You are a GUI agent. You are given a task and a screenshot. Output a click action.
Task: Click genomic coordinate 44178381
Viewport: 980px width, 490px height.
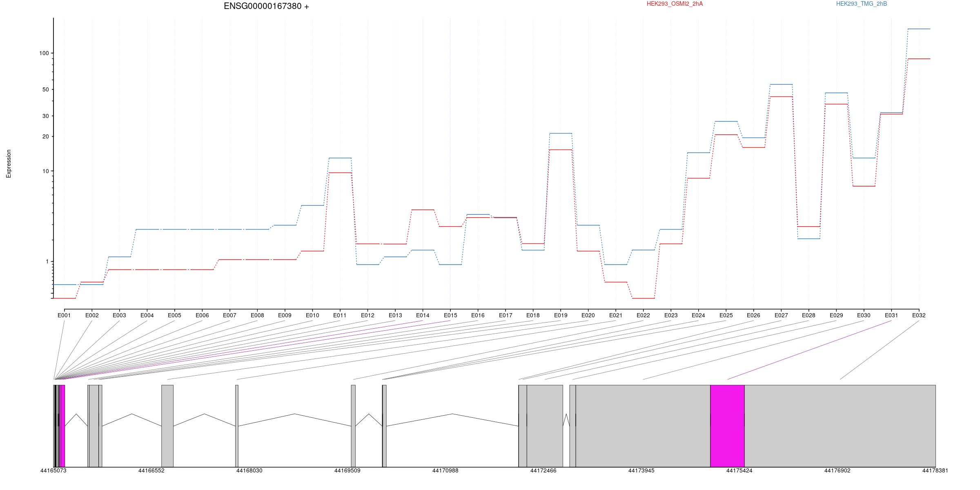(935, 470)
